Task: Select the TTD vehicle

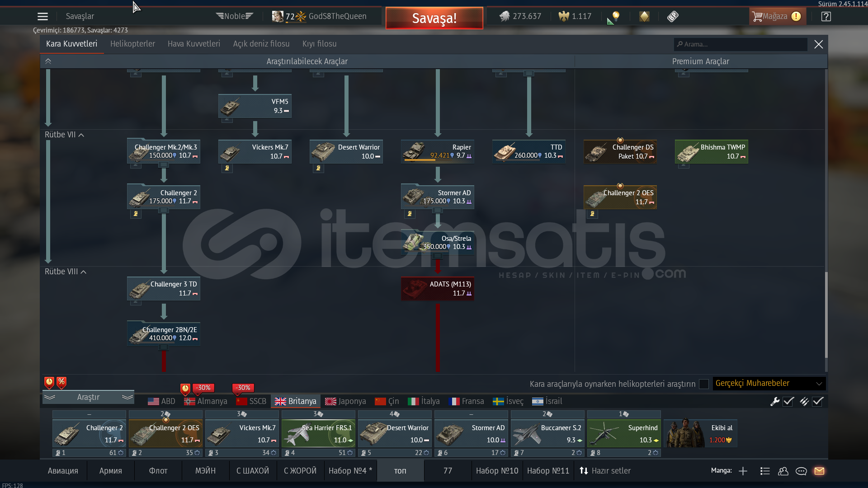Action: [x=529, y=152]
